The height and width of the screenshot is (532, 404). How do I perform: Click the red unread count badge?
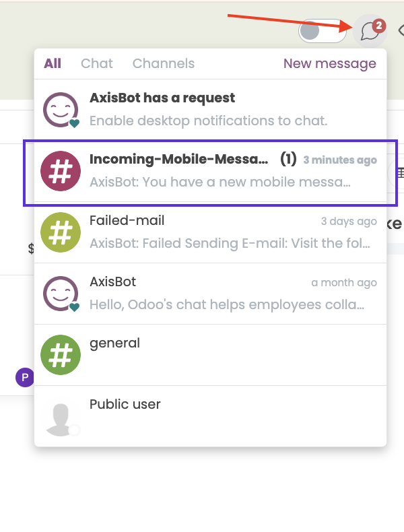click(378, 26)
